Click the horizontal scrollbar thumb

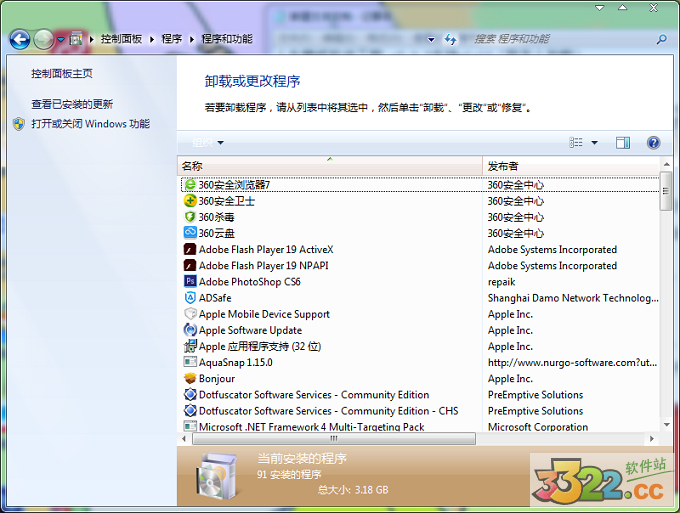[x=334, y=439]
